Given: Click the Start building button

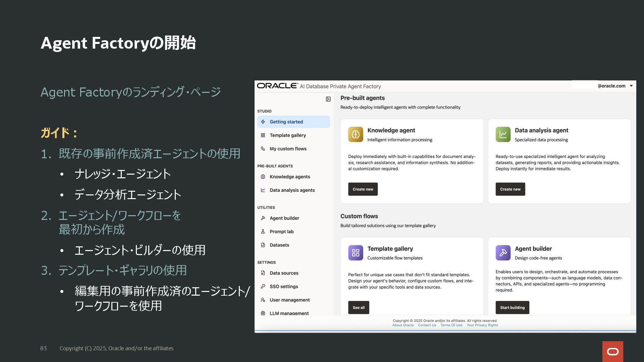Looking at the screenshot, I should coord(512,307).
